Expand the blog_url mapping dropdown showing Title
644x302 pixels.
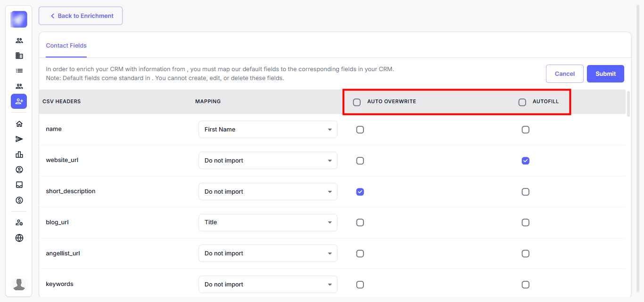267,222
